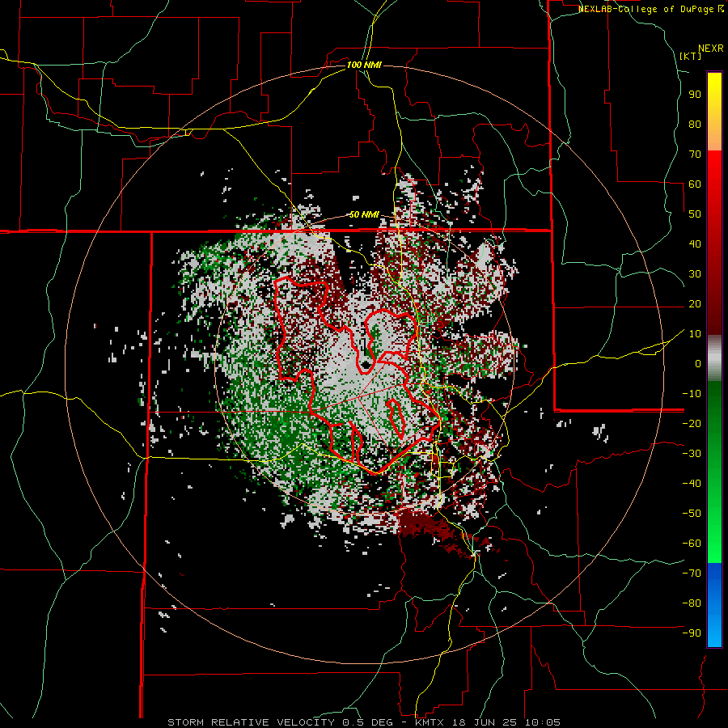Viewport: 728px width, 728px height.
Task: Click the '40' value on the velocity scale
Action: [x=695, y=244]
